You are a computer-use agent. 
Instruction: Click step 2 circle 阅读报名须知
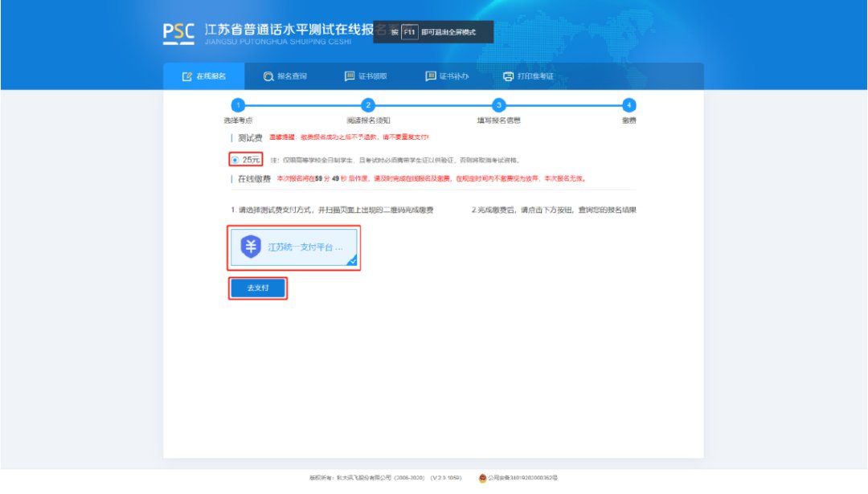pos(368,105)
